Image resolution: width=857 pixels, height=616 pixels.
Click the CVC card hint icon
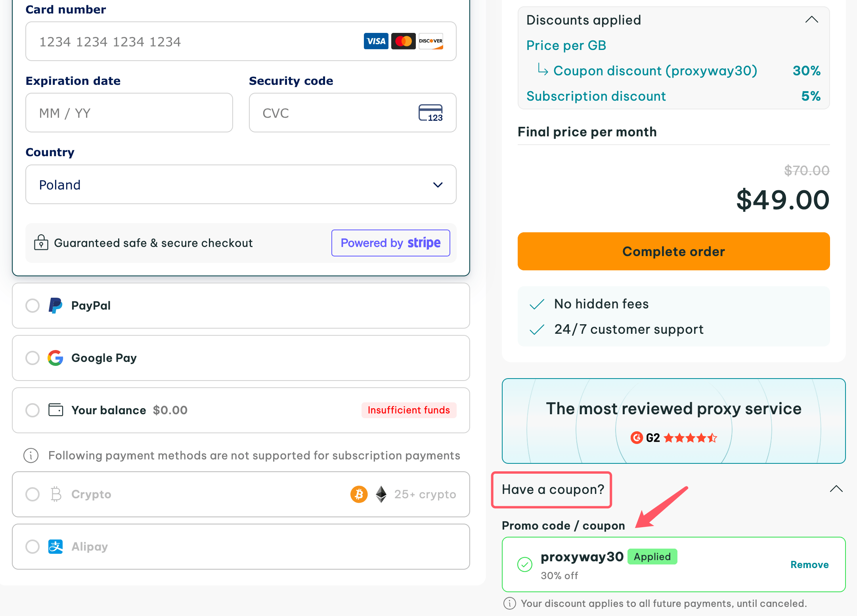[430, 113]
